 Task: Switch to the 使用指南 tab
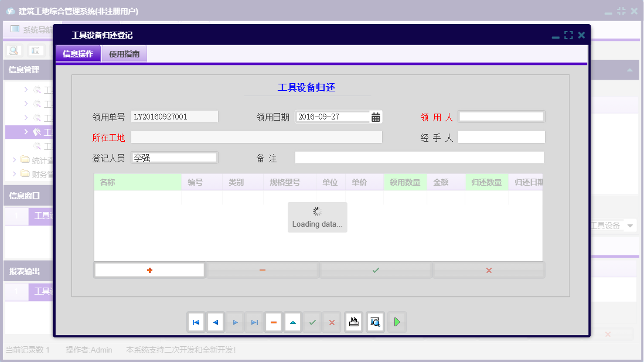[x=124, y=53]
